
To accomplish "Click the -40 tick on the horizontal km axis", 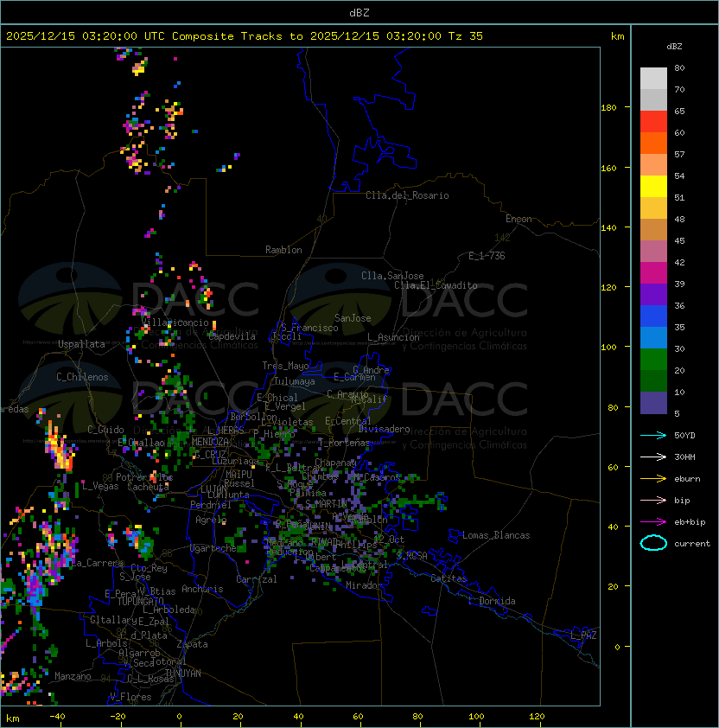I will (57, 716).
